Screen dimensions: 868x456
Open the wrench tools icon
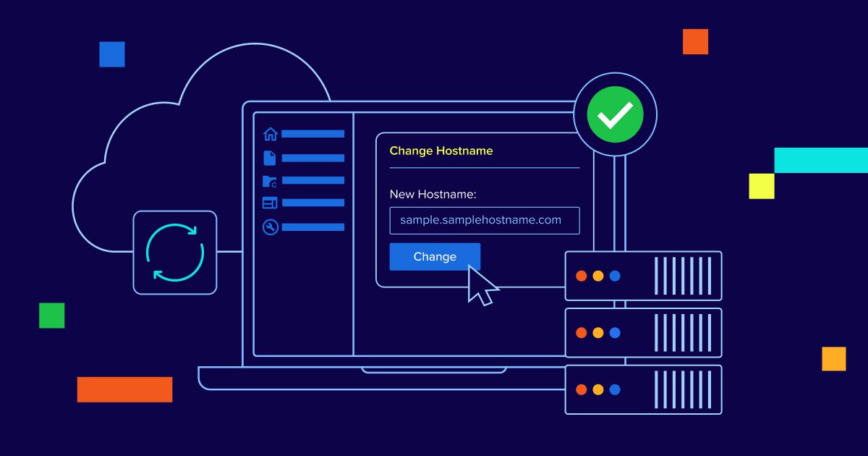270,227
